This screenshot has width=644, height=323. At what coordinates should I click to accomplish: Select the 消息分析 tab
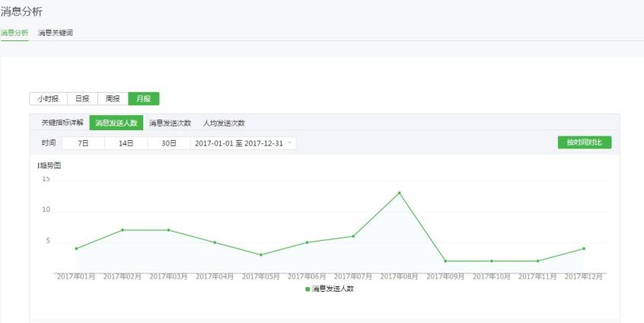[x=14, y=33]
